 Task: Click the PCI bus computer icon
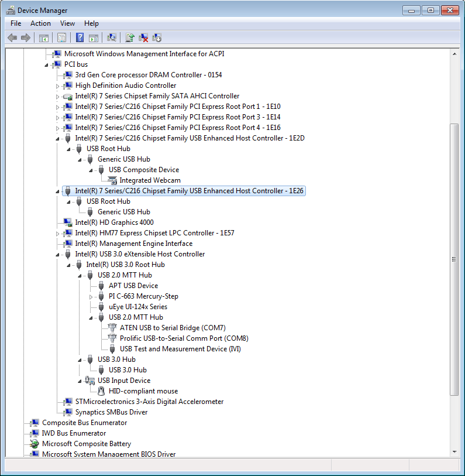click(x=56, y=64)
